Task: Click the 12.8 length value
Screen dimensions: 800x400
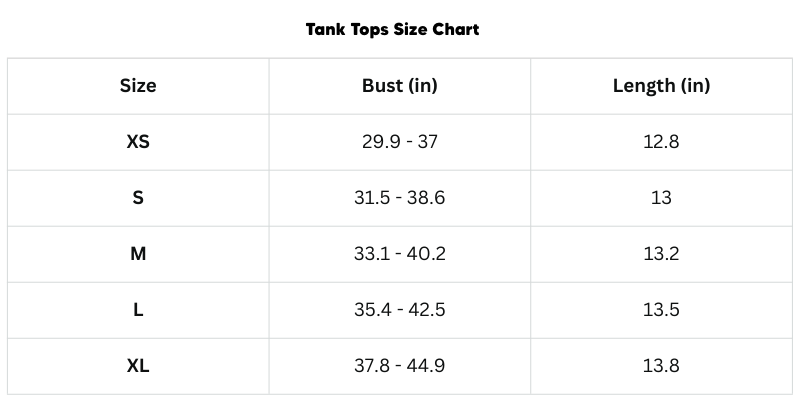Action: [661, 142]
